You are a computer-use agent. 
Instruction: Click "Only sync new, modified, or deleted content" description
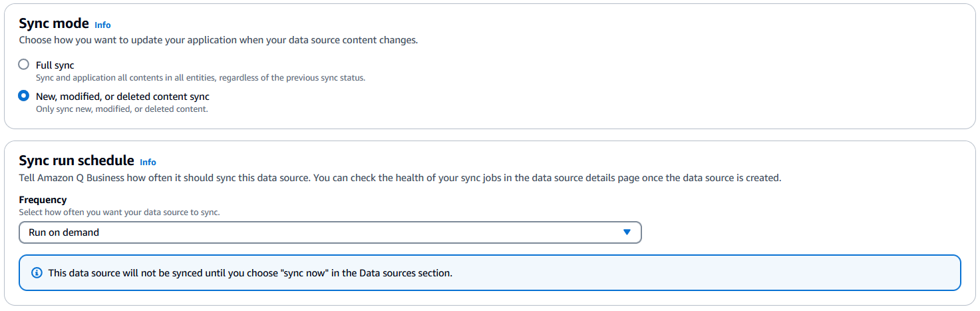point(122,109)
